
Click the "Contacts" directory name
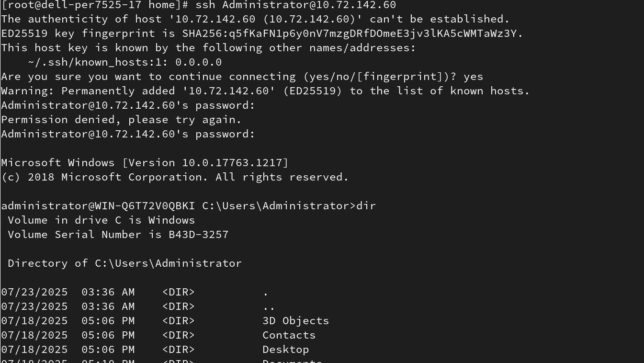click(289, 335)
